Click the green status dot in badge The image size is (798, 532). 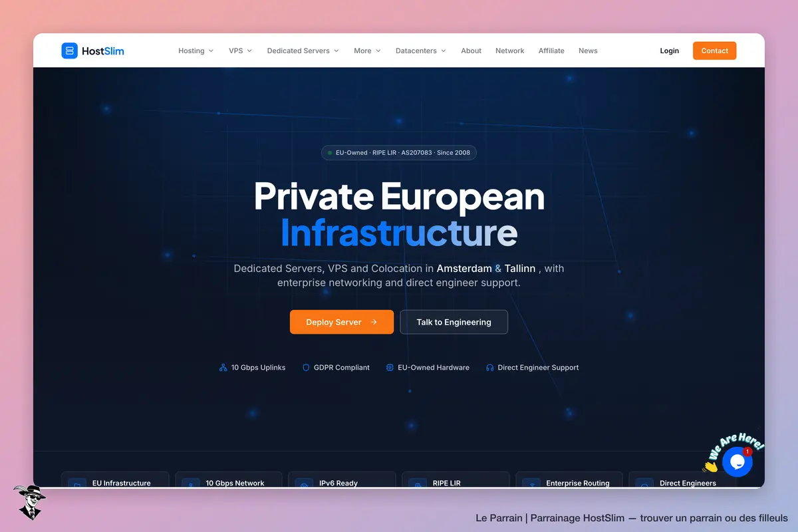point(330,153)
